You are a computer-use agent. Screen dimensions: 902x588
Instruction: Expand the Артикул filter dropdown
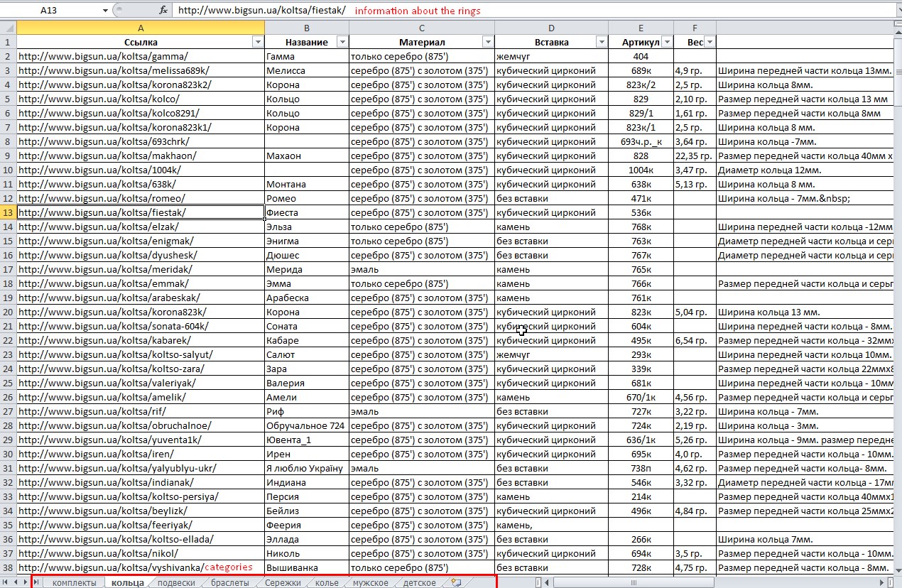(667, 42)
